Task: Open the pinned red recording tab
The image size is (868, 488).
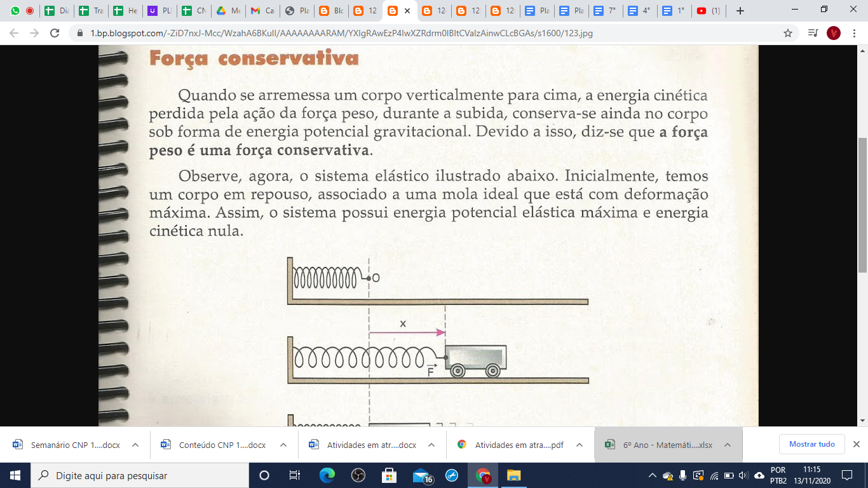Action: 30,11
